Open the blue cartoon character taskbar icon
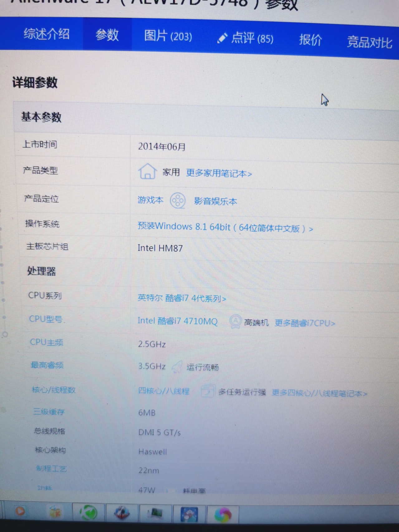The image size is (399, 532). [190, 514]
